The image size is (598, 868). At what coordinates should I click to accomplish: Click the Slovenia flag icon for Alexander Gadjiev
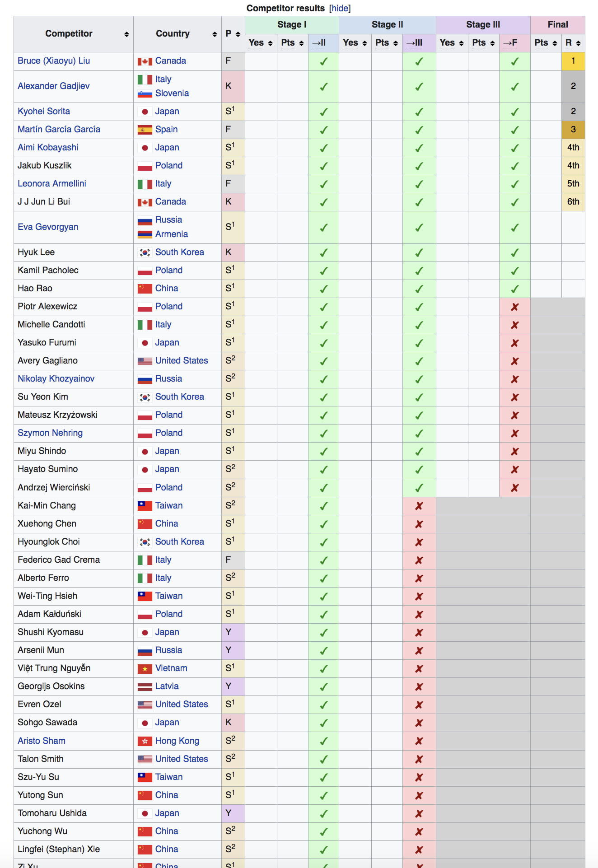pyautogui.click(x=145, y=94)
